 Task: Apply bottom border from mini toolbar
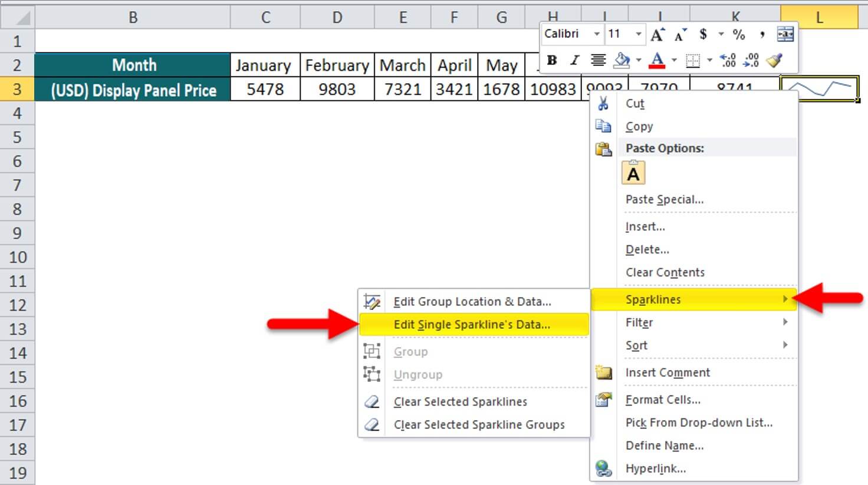pyautogui.click(x=693, y=60)
